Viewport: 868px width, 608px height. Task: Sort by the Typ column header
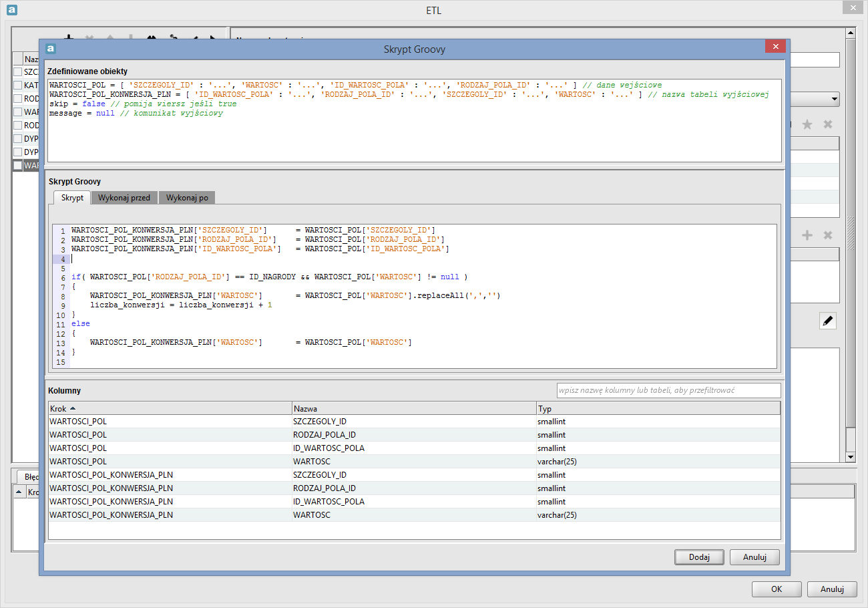coord(658,408)
